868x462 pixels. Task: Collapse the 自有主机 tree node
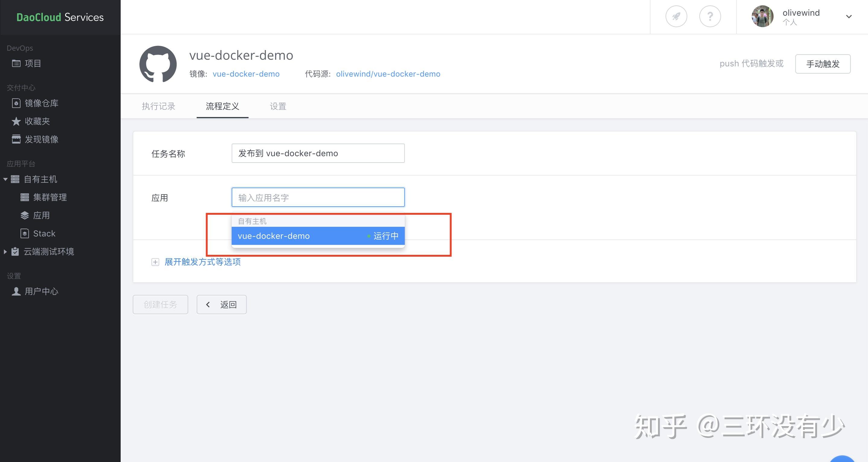[x=5, y=179]
